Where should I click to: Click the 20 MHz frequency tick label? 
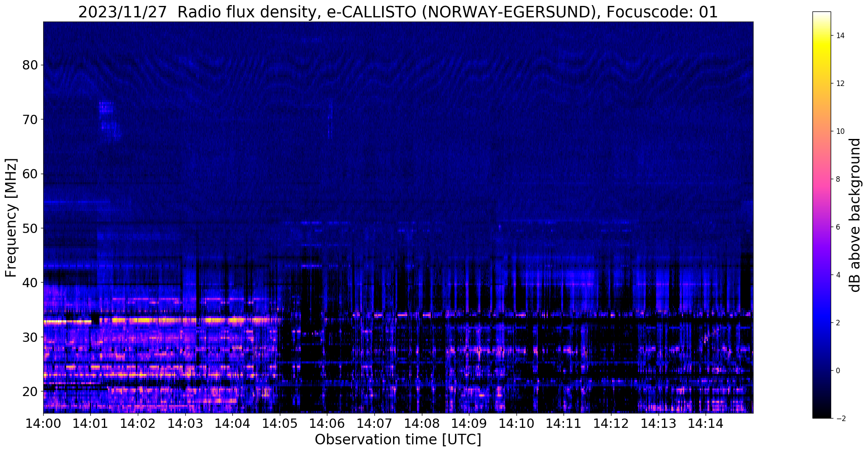pyautogui.click(x=30, y=391)
